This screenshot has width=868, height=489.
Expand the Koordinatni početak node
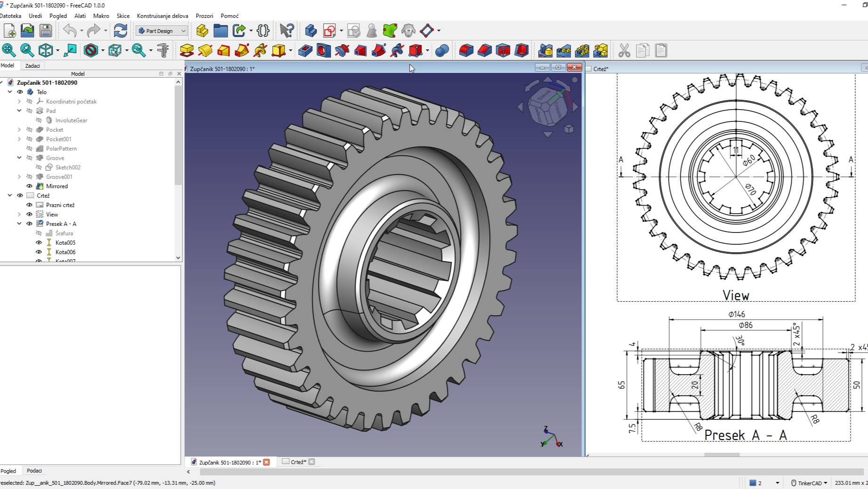19,102
